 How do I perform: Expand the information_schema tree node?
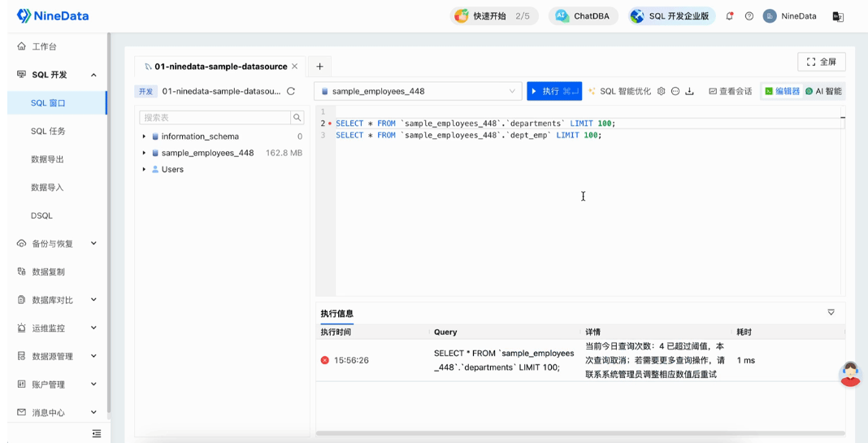pos(144,137)
